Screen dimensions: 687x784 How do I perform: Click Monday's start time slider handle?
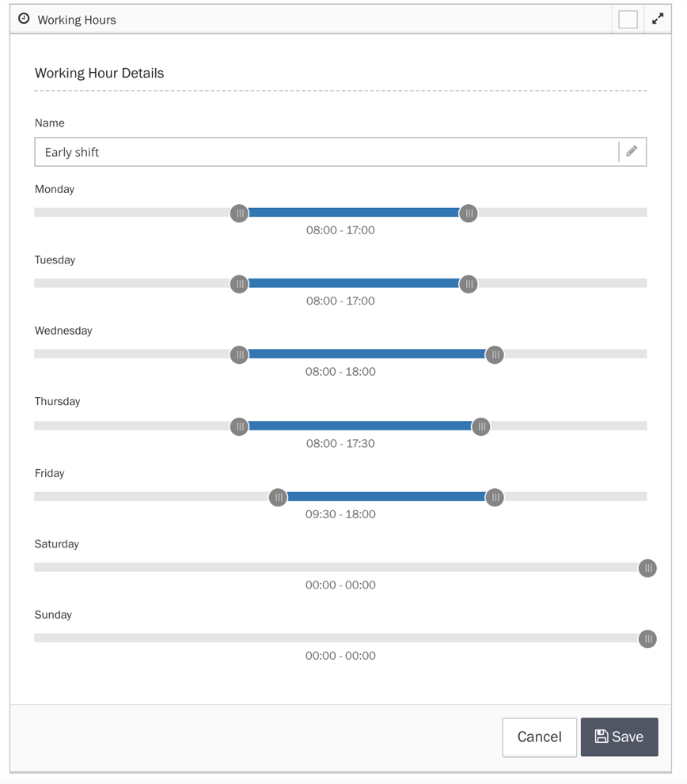[x=239, y=213]
